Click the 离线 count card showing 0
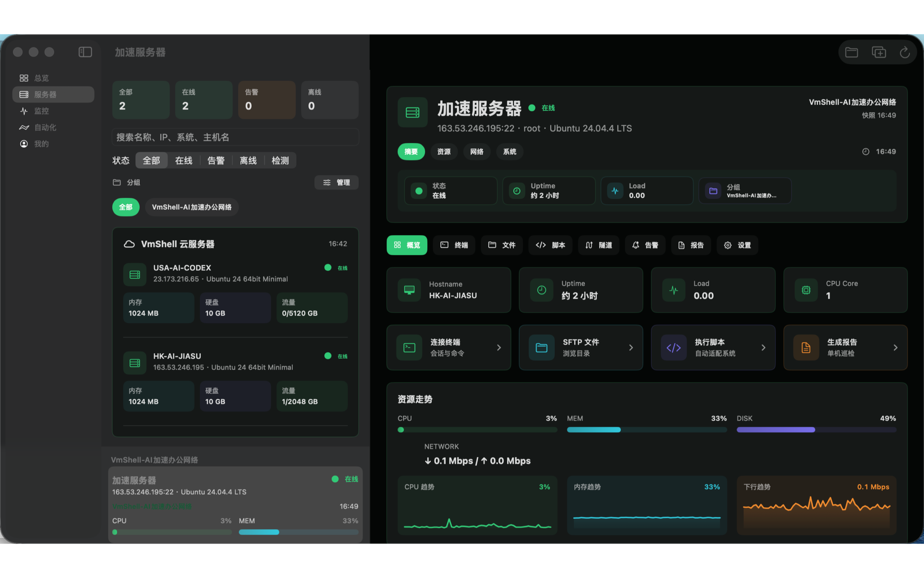 (x=330, y=100)
